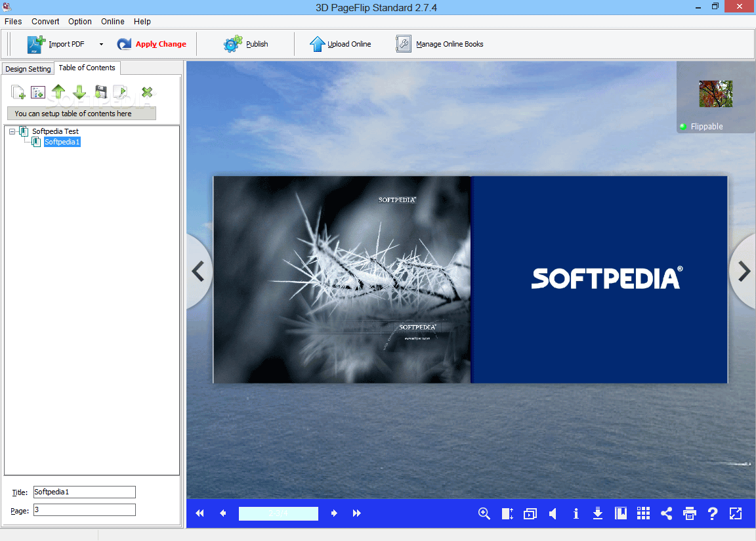Flip to previous page with left chevron
The height and width of the screenshot is (541, 756).
pos(198,271)
